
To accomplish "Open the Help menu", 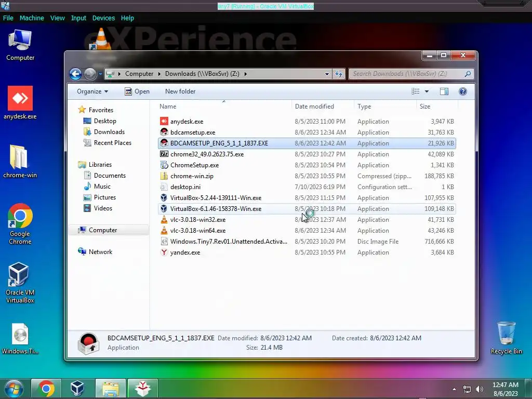I will pos(127,18).
